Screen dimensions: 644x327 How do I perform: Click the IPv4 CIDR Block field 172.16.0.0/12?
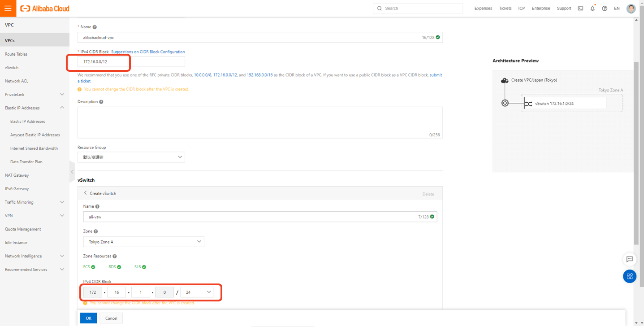(131, 61)
